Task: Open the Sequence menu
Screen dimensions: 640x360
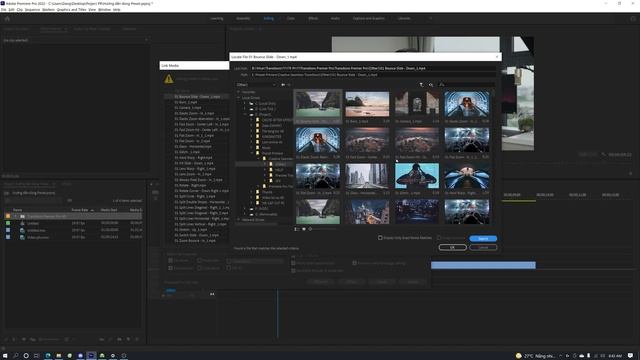Action: pyautogui.click(x=32, y=9)
